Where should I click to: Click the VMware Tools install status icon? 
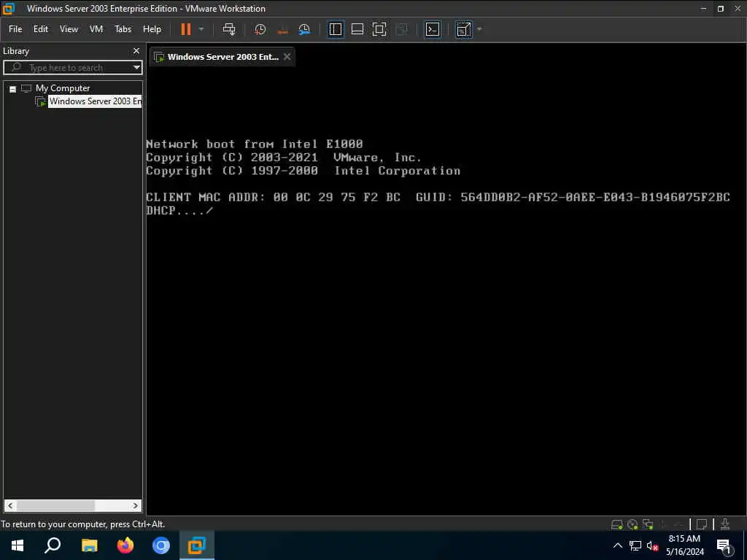pyautogui.click(x=725, y=525)
